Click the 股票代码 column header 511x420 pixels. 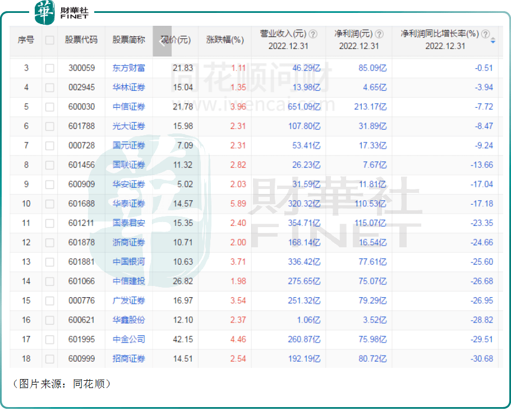point(81,40)
